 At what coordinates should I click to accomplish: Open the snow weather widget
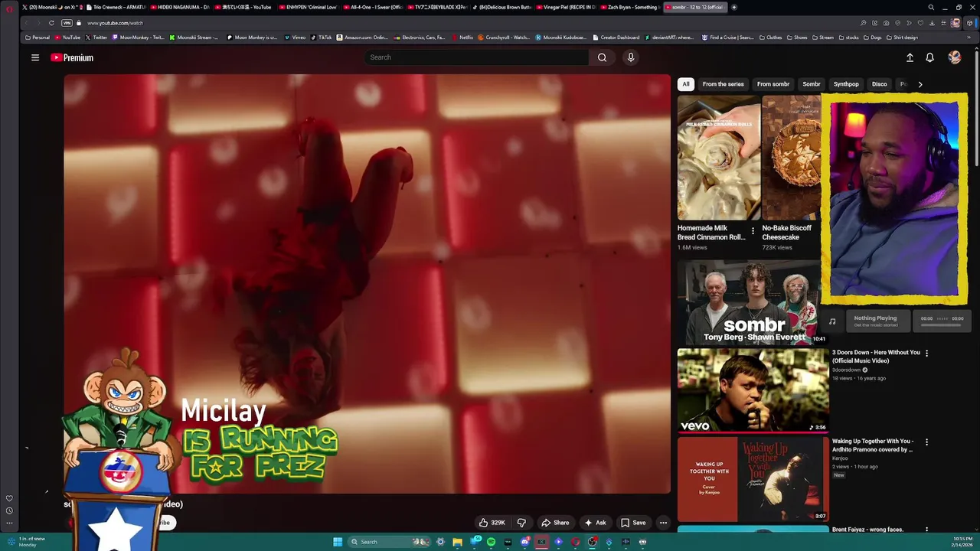(x=27, y=542)
